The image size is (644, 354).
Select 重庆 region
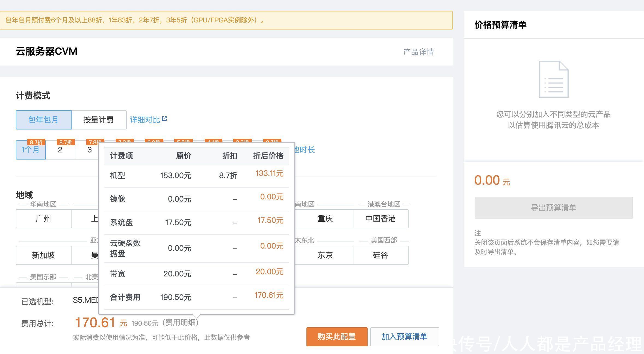pyautogui.click(x=325, y=219)
